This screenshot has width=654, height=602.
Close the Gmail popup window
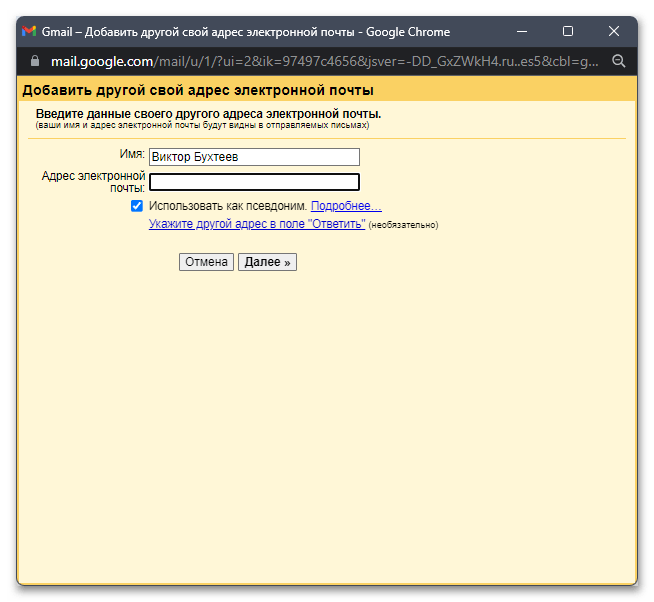614,31
